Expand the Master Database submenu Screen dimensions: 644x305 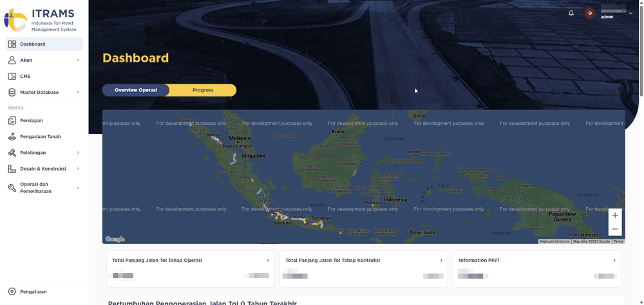[78, 93]
